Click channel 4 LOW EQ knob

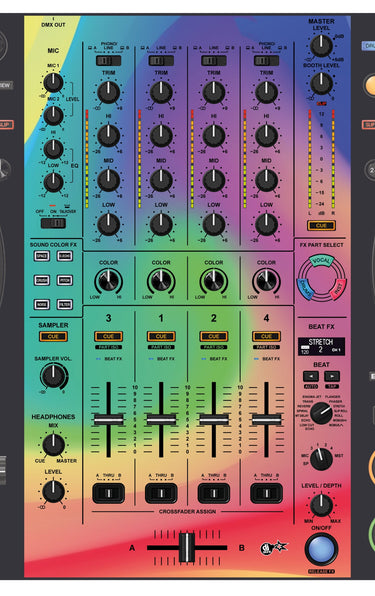pyautogui.click(x=266, y=224)
